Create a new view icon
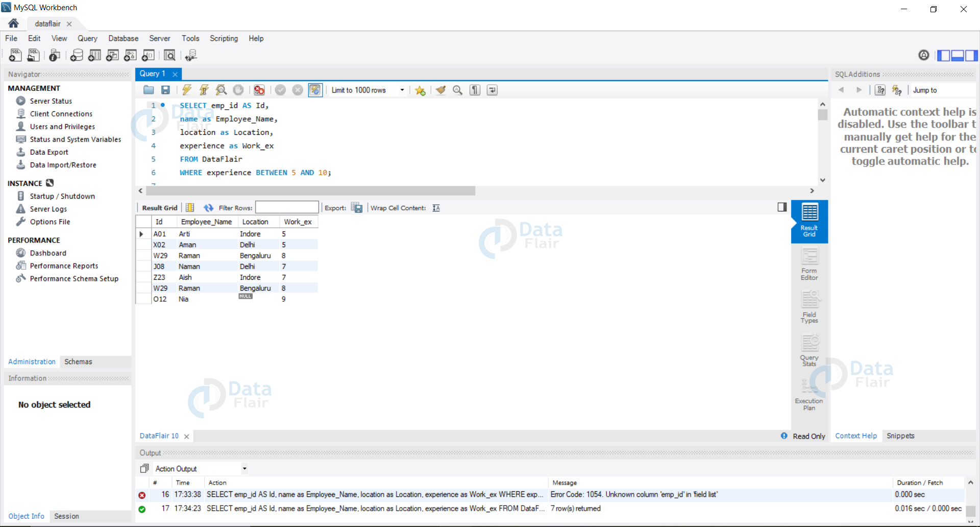The width and height of the screenshot is (980, 527). point(112,55)
